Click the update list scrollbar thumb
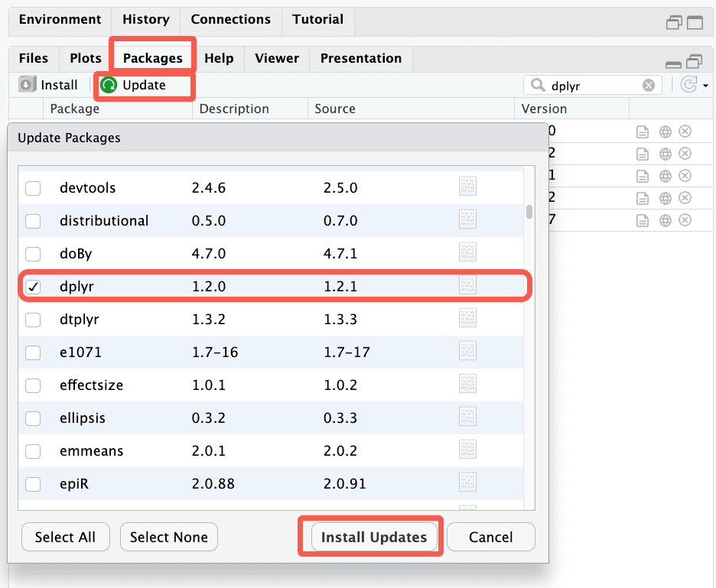This screenshot has width=716, height=588. (529, 212)
